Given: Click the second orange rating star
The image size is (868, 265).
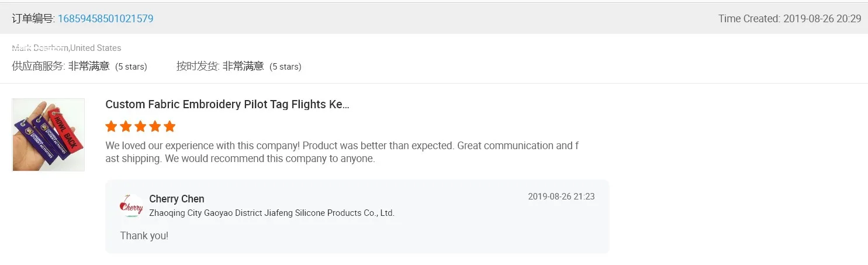Looking at the screenshot, I should pos(126,126).
